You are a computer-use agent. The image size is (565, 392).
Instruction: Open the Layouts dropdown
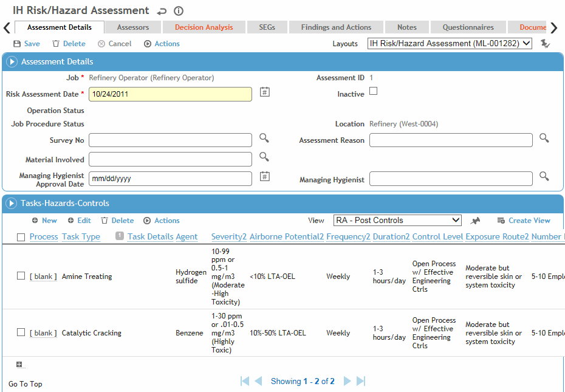pyautogui.click(x=450, y=44)
